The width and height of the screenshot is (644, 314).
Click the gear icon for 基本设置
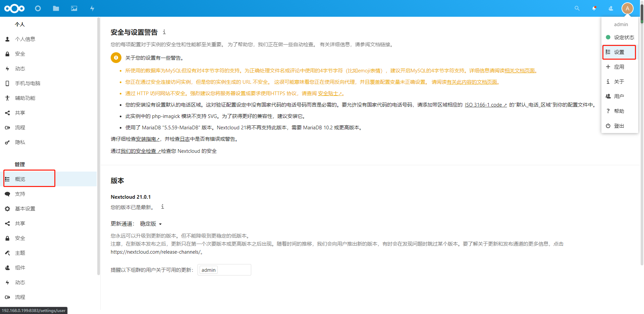[7, 209]
